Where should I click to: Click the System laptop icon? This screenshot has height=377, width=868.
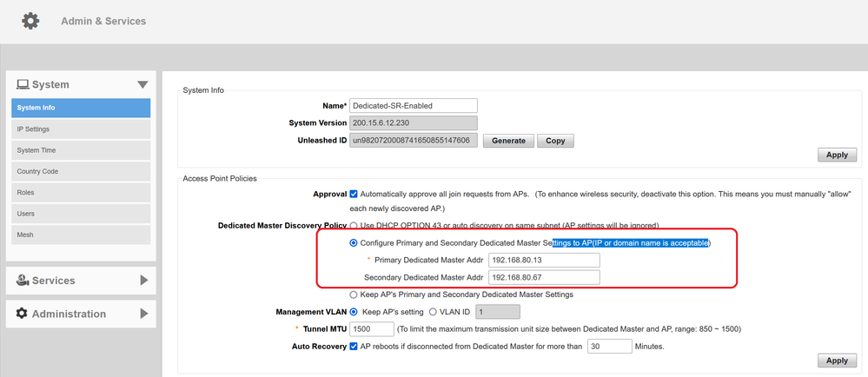coord(23,84)
